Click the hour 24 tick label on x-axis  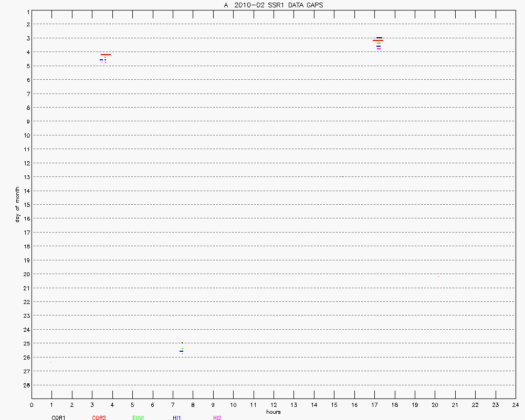pyautogui.click(x=516, y=405)
